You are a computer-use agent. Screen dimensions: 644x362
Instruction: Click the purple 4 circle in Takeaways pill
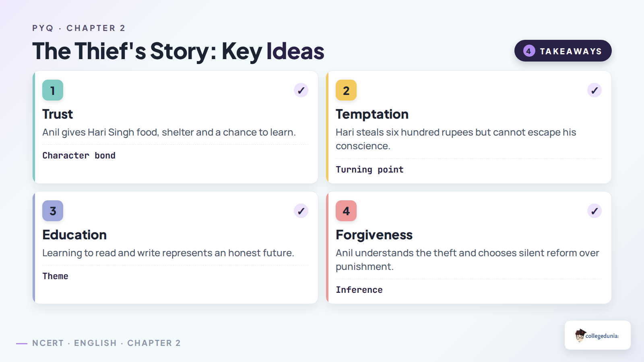point(529,51)
